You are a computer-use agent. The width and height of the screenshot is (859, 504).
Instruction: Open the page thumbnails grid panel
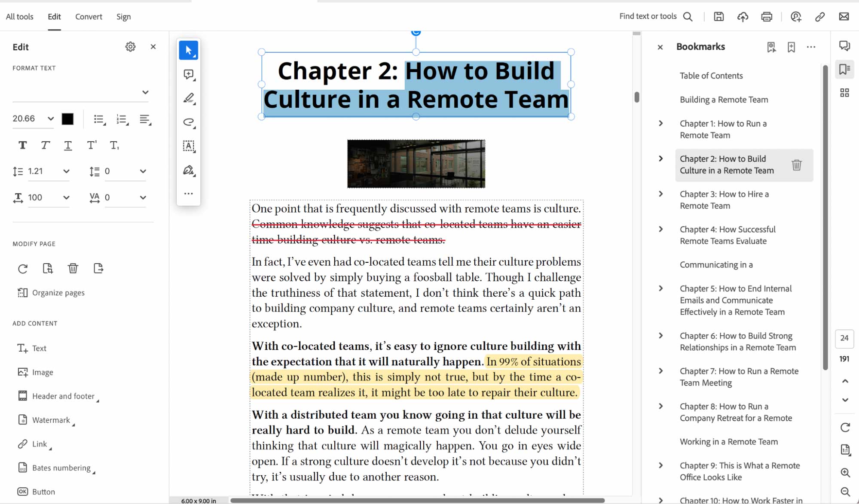tap(844, 93)
